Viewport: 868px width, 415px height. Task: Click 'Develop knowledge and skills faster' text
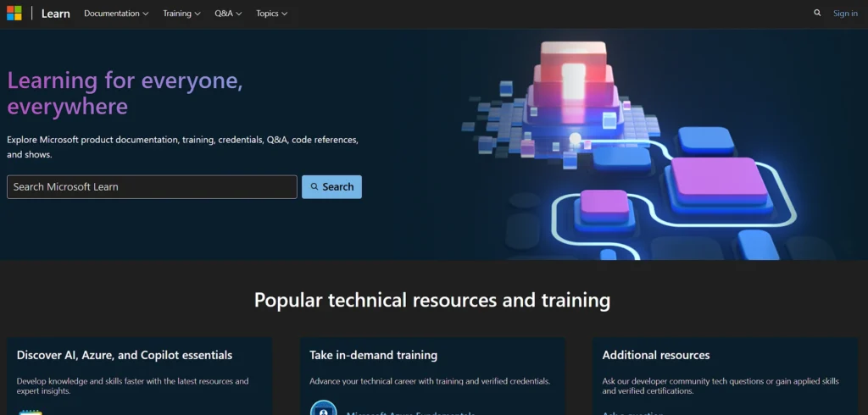point(132,386)
